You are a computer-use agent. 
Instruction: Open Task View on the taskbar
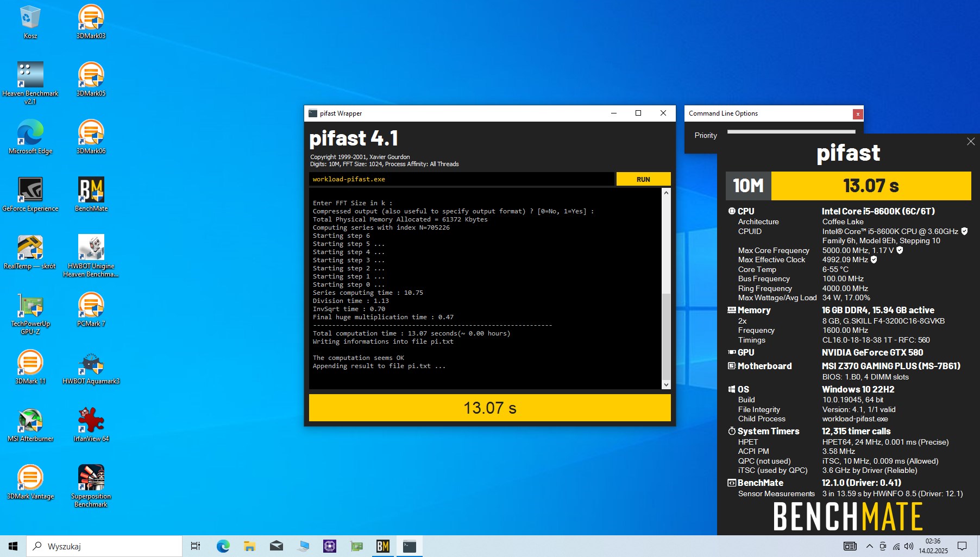pos(196,546)
